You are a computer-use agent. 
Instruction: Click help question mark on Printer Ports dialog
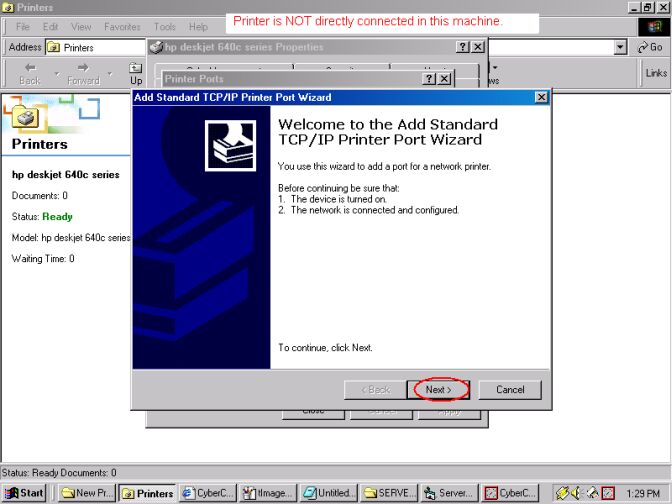(x=427, y=78)
